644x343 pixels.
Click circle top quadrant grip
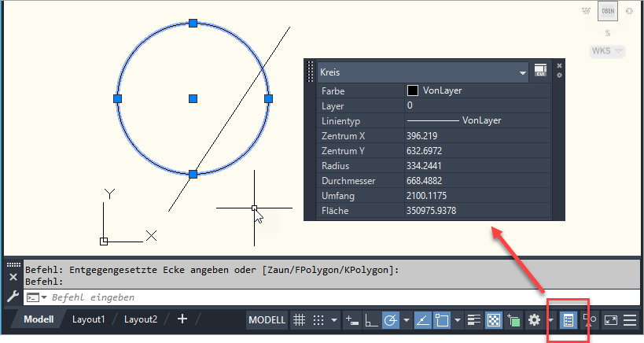point(193,23)
